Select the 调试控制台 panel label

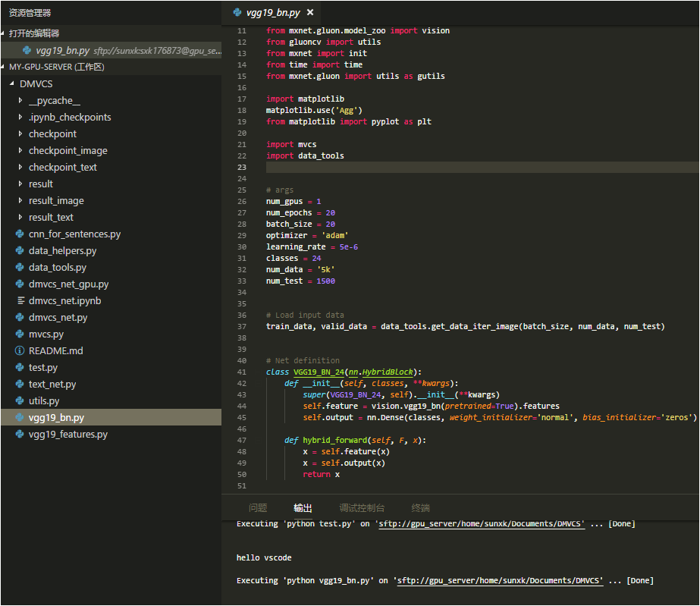click(363, 507)
